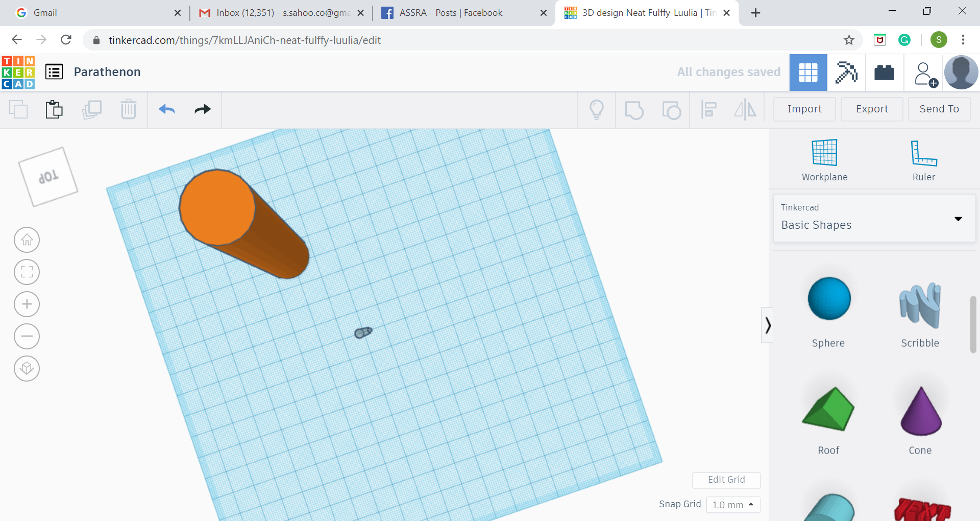Click the Import button
The width and height of the screenshot is (980, 521).
pos(804,109)
